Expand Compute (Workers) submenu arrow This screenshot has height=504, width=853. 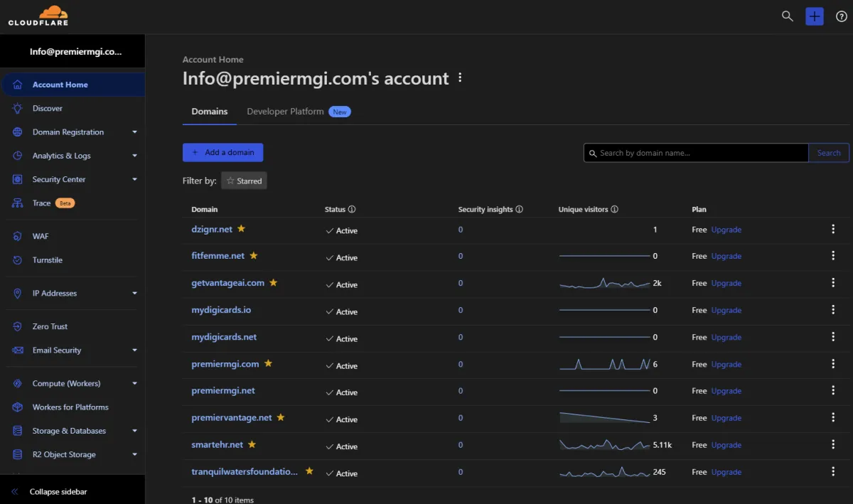134,383
